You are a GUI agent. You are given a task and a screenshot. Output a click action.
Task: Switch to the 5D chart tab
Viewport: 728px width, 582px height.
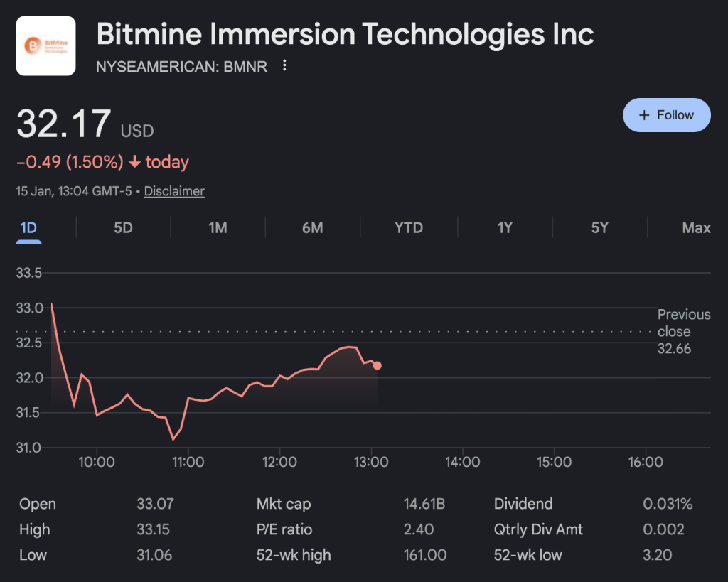pyautogui.click(x=122, y=227)
